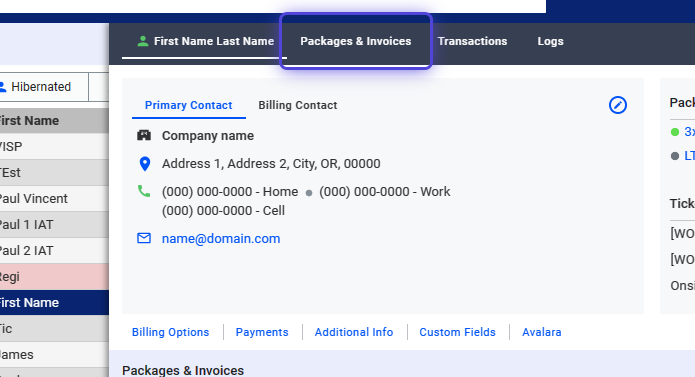Select the Primary Contact tab
This screenshot has width=695, height=377.
tap(189, 105)
